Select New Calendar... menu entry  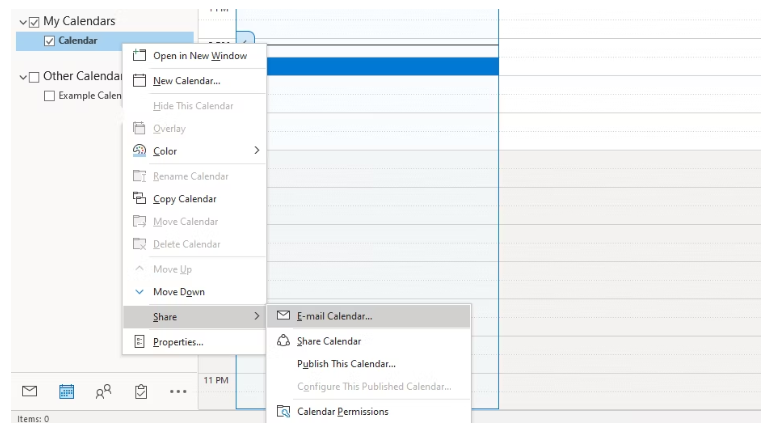point(194,80)
